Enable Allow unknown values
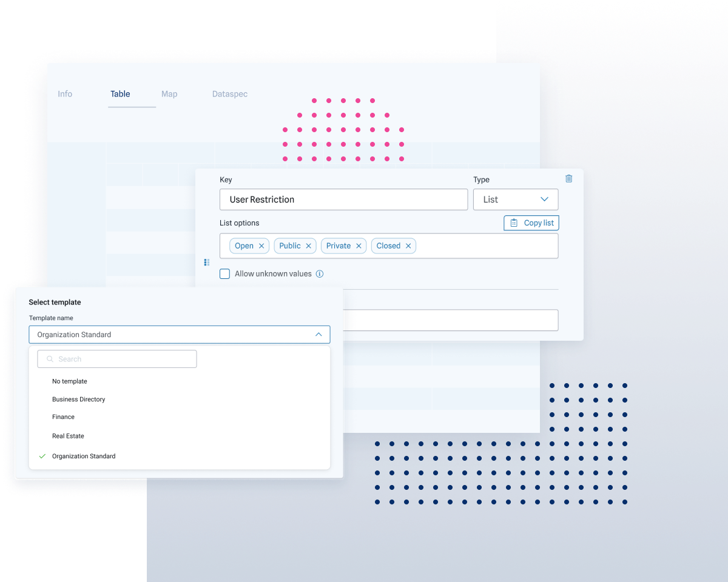728x582 pixels. 224,273
